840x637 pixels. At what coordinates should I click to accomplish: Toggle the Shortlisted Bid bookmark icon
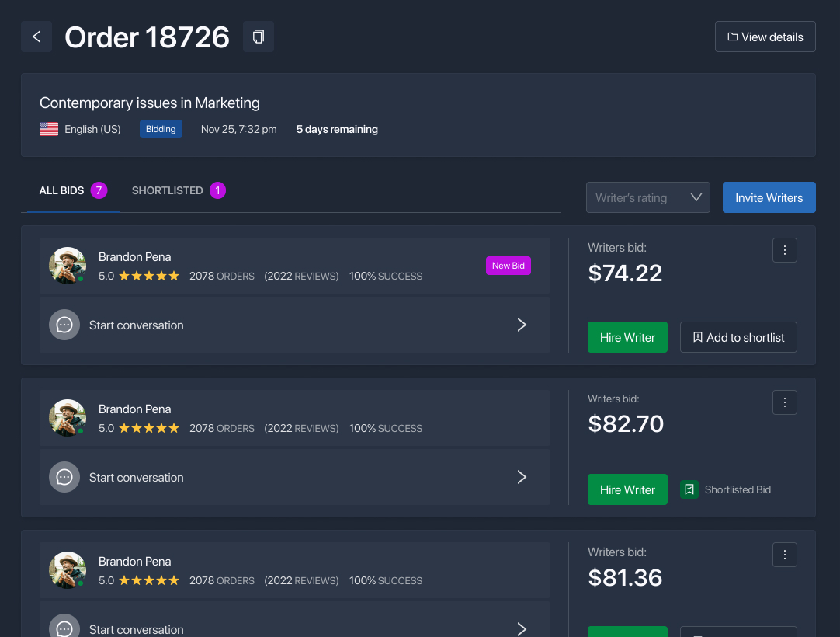[689, 489]
